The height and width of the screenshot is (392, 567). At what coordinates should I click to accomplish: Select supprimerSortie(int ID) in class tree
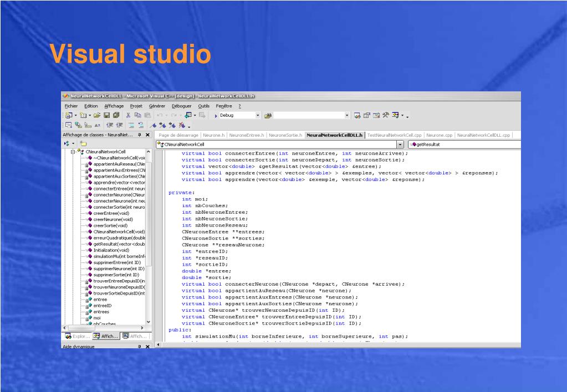[116, 275]
